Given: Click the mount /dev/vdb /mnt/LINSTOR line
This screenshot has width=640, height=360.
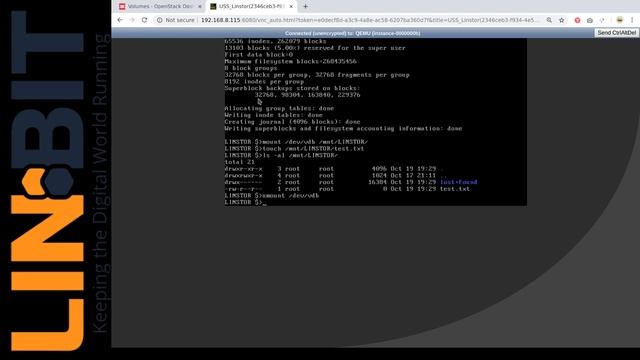Looking at the screenshot, I should [x=296, y=142].
